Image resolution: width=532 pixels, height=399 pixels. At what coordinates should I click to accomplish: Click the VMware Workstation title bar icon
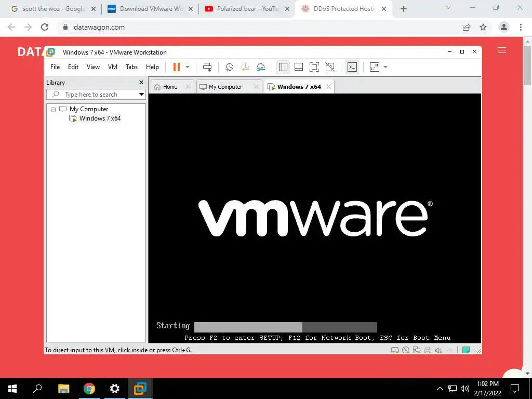(x=50, y=52)
